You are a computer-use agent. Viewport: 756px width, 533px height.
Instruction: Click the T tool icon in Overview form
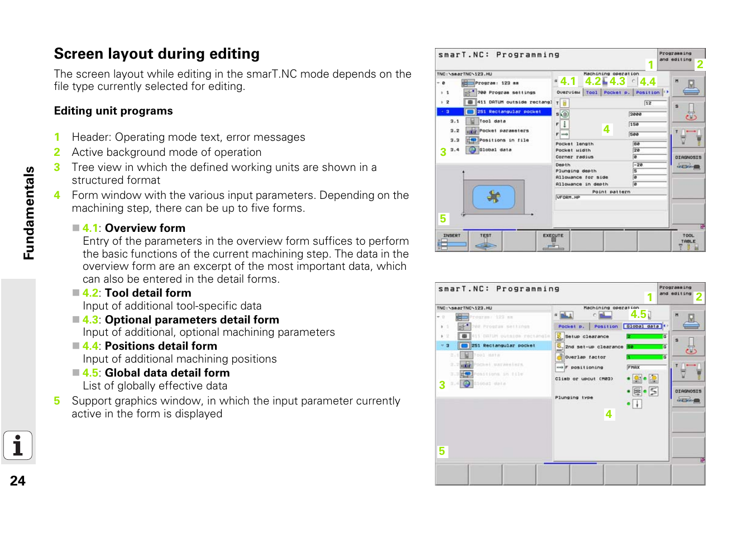[x=564, y=103]
